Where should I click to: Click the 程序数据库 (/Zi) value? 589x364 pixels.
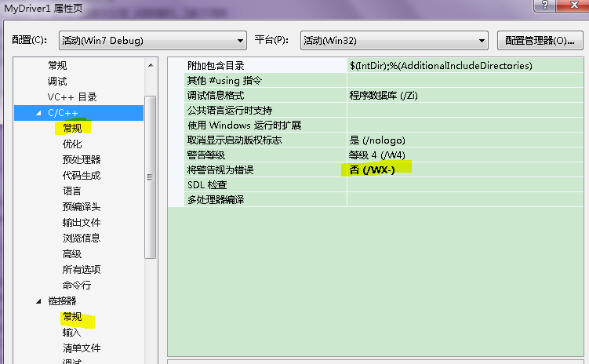coord(384,96)
